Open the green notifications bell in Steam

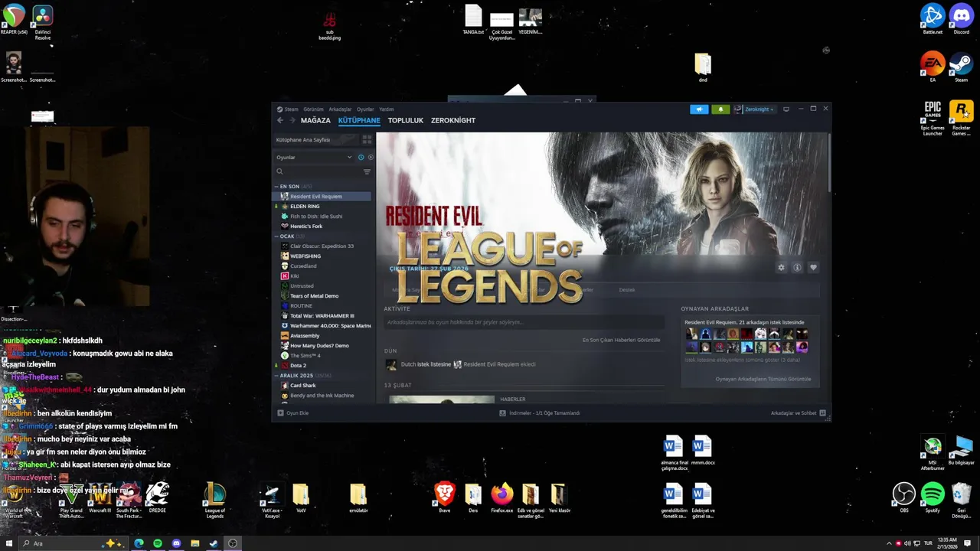[720, 109]
